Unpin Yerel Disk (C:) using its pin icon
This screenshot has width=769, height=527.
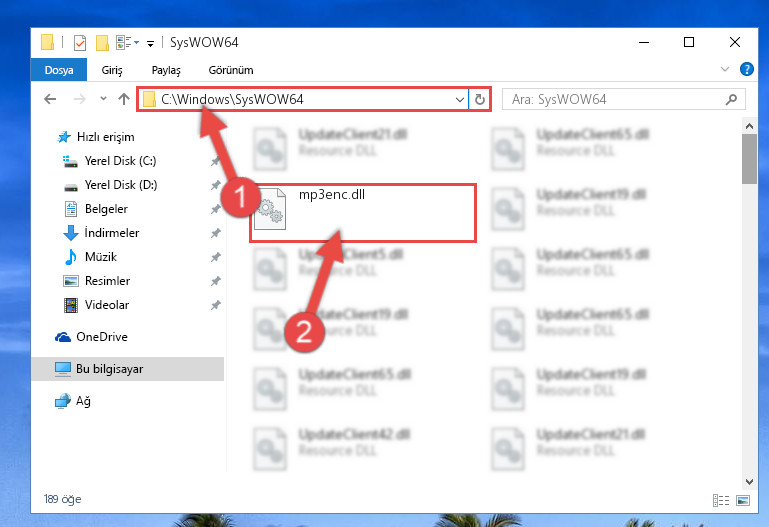(215, 161)
